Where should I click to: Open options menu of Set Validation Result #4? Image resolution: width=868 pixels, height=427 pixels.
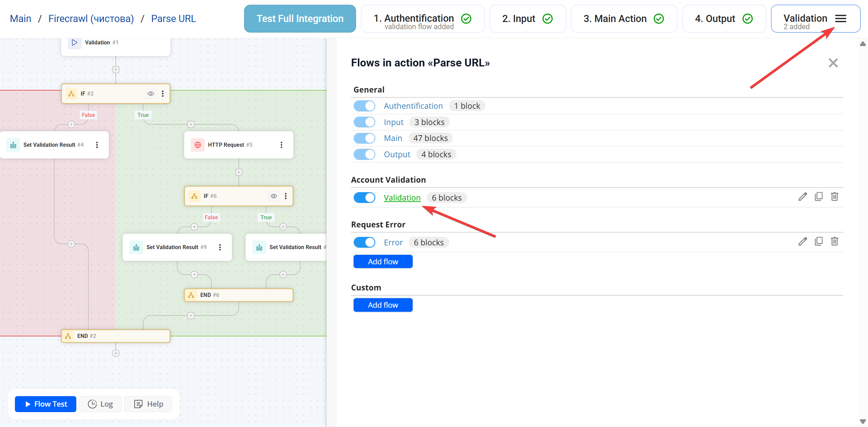[97, 145]
